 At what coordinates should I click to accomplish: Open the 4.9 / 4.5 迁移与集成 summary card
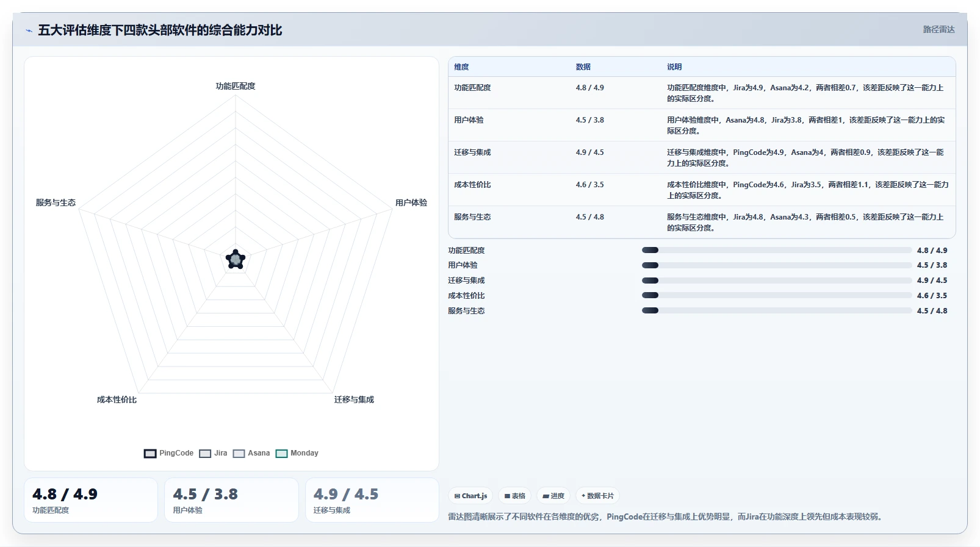tap(372, 500)
